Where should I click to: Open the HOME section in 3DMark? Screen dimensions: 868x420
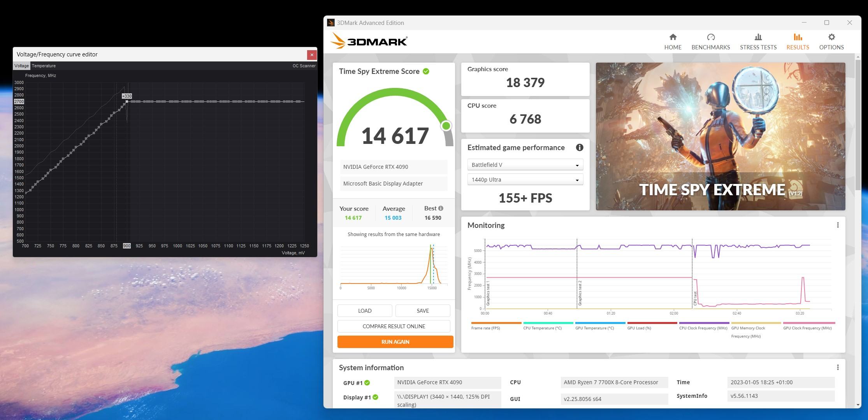coord(673,42)
